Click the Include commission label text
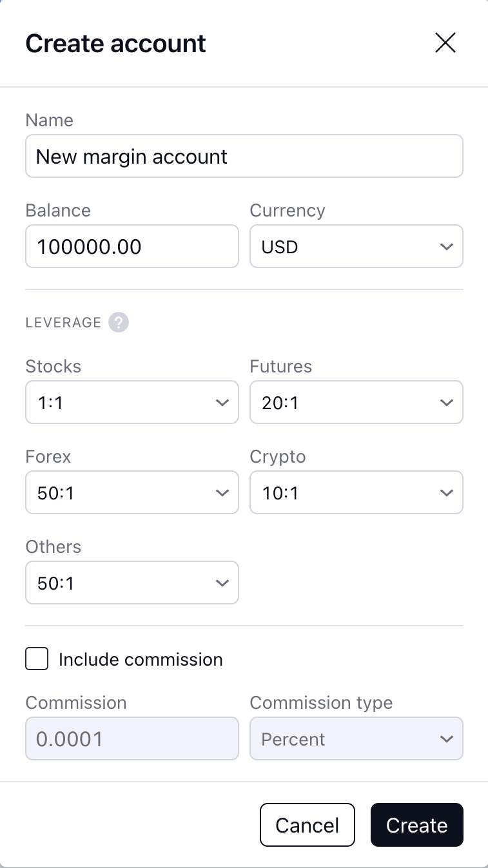This screenshot has width=488, height=868. (x=141, y=660)
